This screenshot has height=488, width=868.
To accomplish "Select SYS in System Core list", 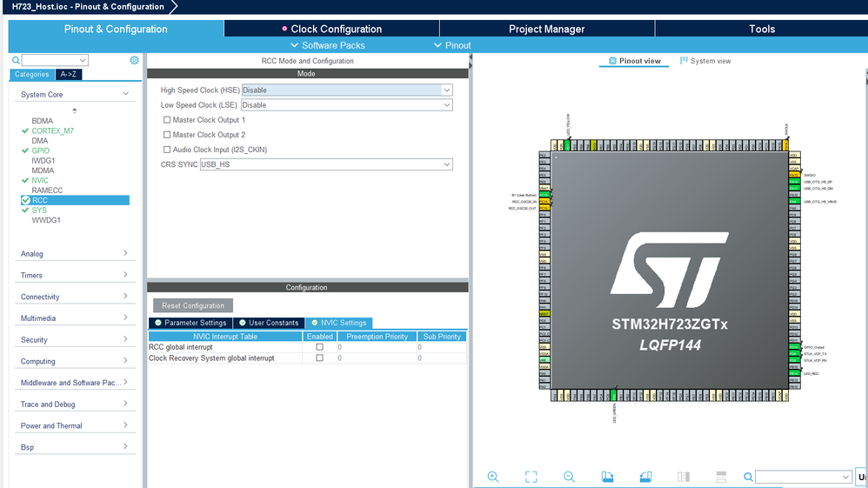I will click(x=39, y=211).
